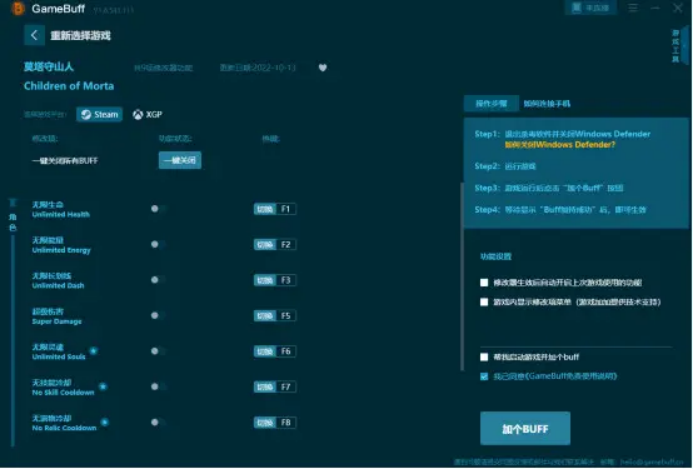Switch to the 如何连接手机 tab
693x469 pixels.
point(547,104)
